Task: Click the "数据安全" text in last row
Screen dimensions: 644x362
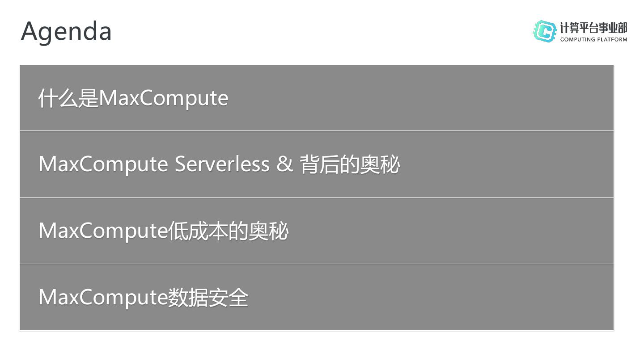Action: point(208,297)
